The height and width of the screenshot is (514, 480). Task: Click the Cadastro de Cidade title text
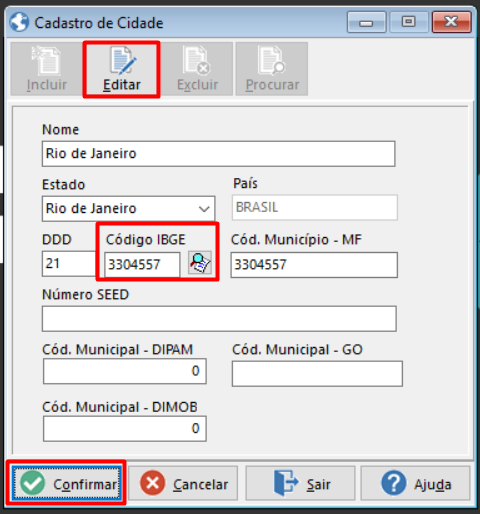99,23
